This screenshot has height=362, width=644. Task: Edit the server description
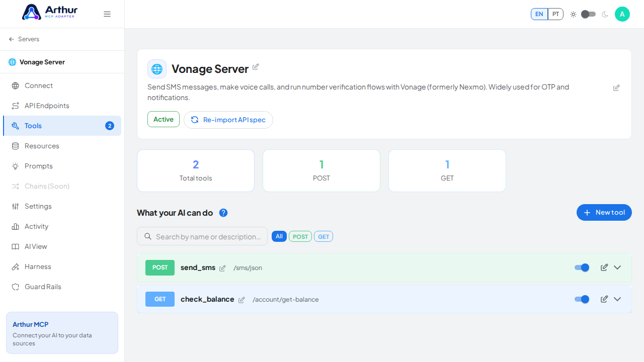(x=616, y=88)
